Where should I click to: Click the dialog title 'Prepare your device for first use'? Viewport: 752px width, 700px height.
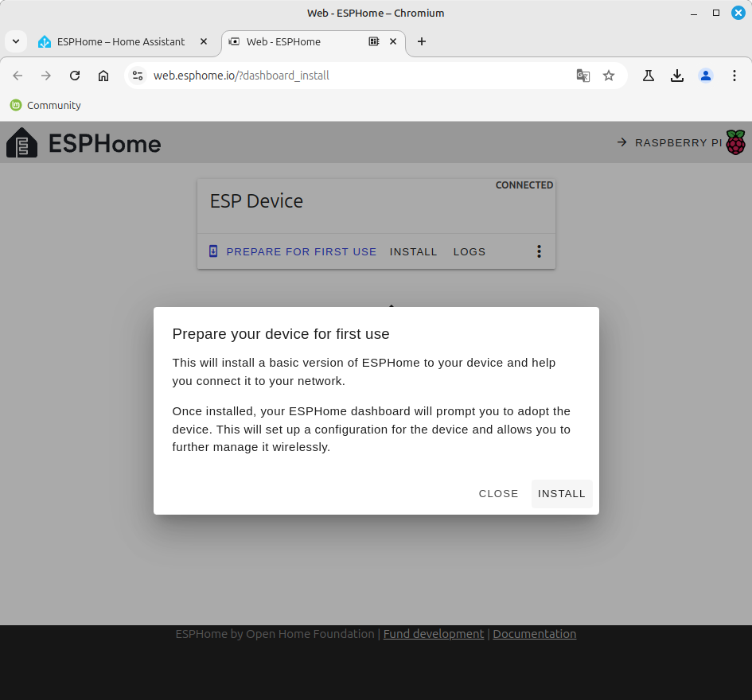[281, 334]
